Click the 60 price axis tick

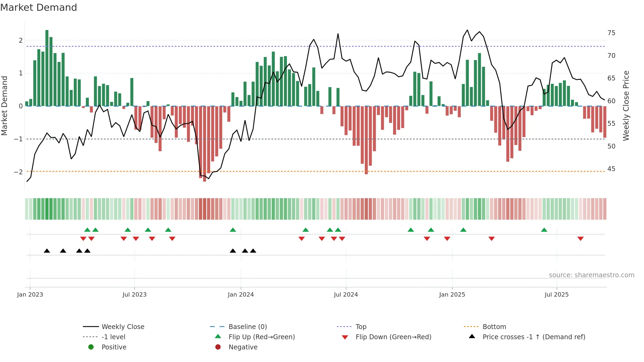click(x=612, y=101)
